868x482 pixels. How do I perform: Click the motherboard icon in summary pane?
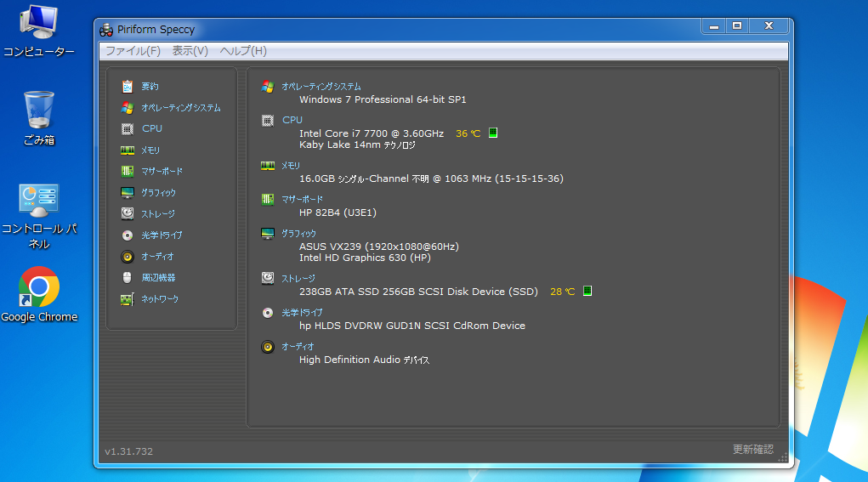tap(268, 200)
